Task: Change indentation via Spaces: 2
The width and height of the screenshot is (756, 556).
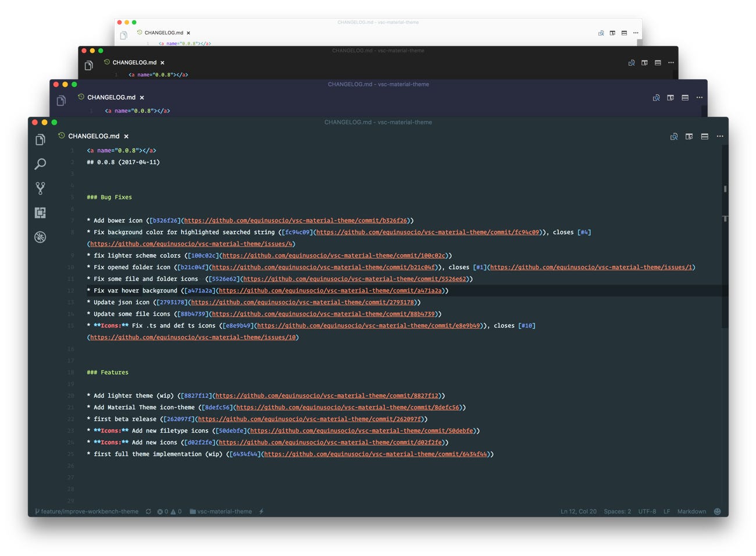Action: tap(617, 512)
